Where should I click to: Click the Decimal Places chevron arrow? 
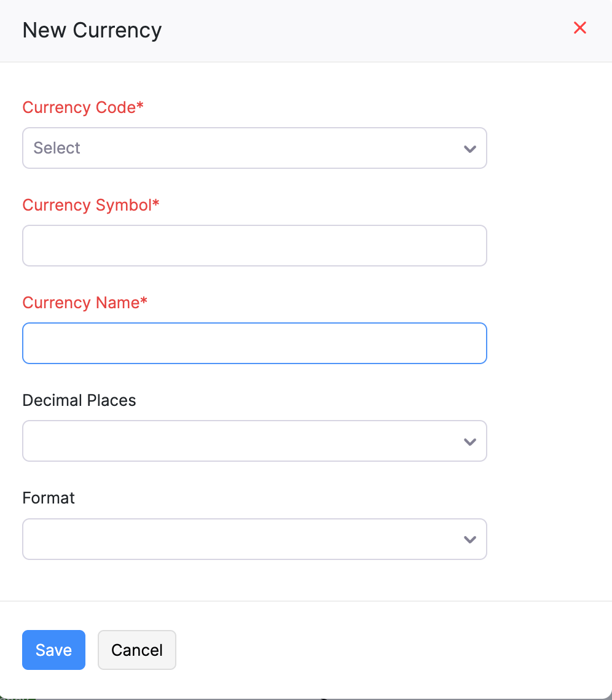[470, 441]
